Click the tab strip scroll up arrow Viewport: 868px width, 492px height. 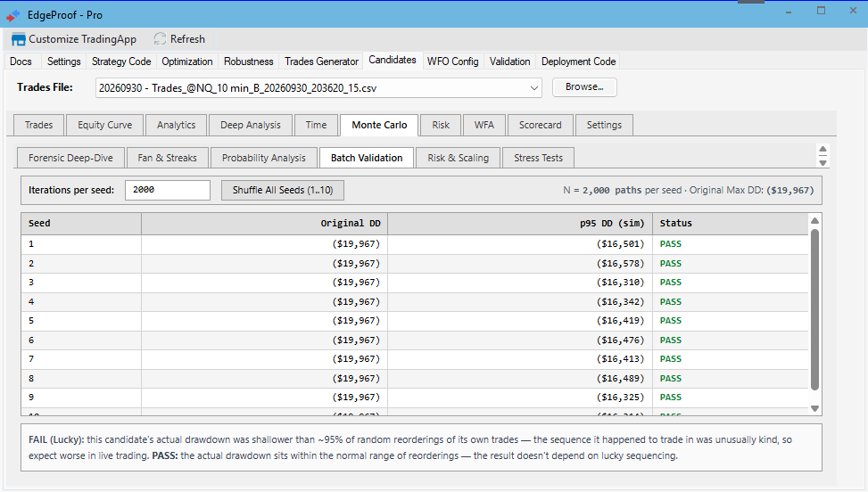(823, 150)
